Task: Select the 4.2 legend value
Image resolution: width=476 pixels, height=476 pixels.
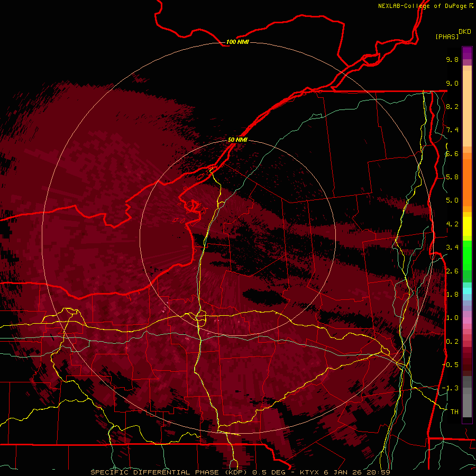Action: [452, 224]
